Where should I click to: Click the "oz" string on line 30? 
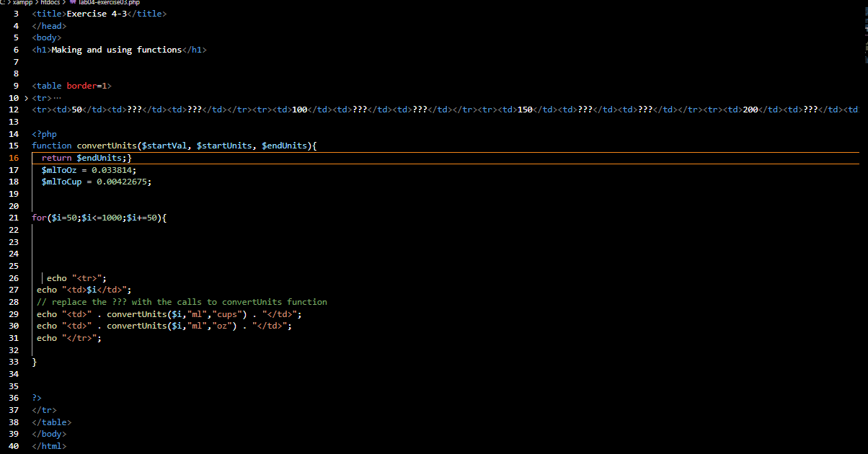(x=221, y=326)
